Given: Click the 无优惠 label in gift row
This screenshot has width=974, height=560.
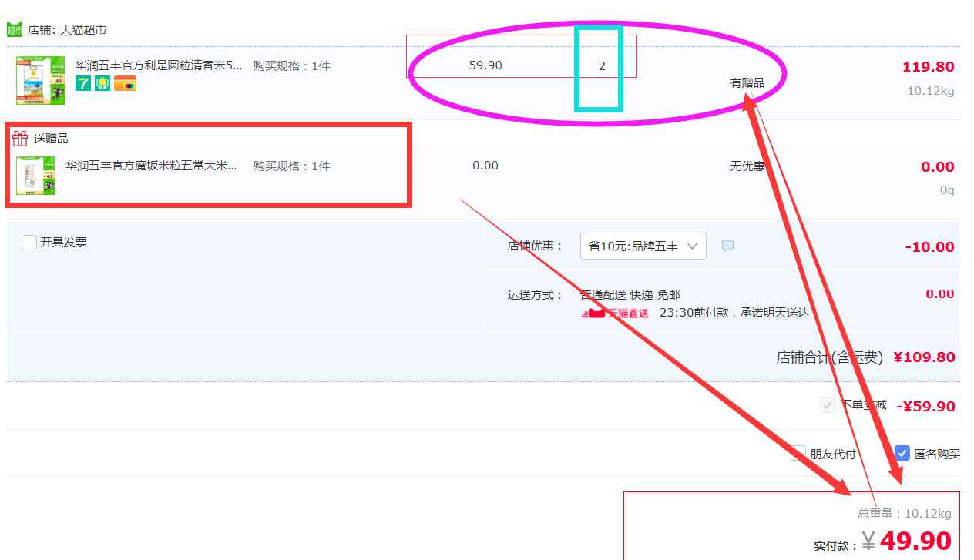Looking at the screenshot, I should [747, 166].
